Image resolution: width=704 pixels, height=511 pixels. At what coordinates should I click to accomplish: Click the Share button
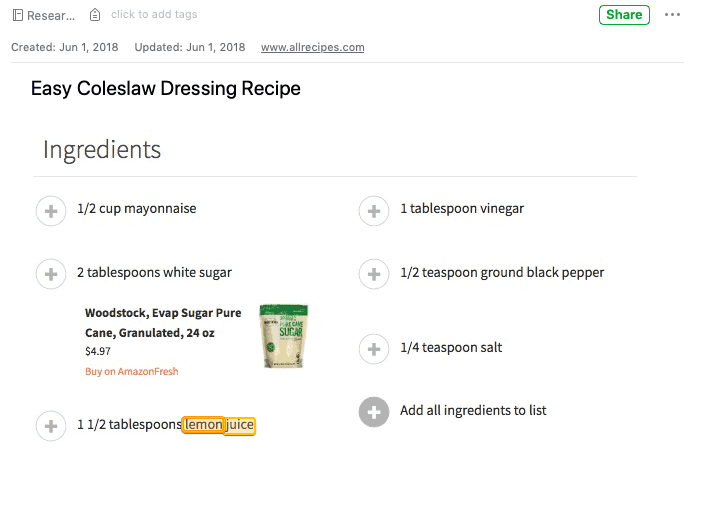pyautogui.click(x=624, y=15)
